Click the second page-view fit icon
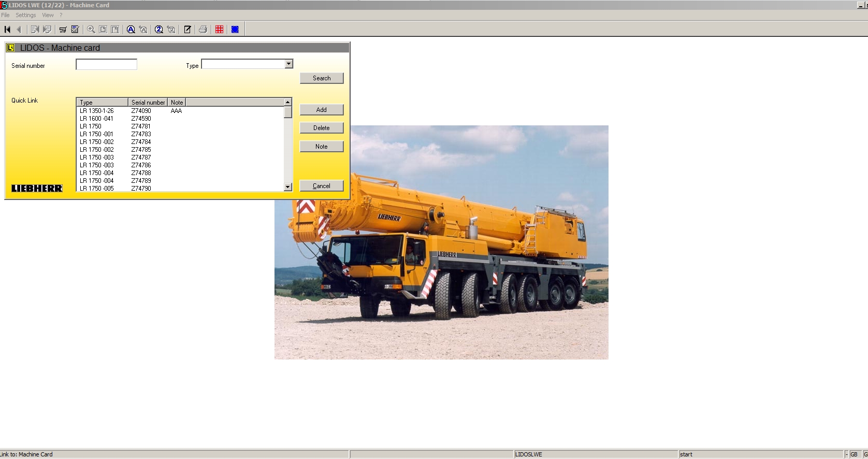The height and width of the screenshot is (459, 868). [115, 30]
